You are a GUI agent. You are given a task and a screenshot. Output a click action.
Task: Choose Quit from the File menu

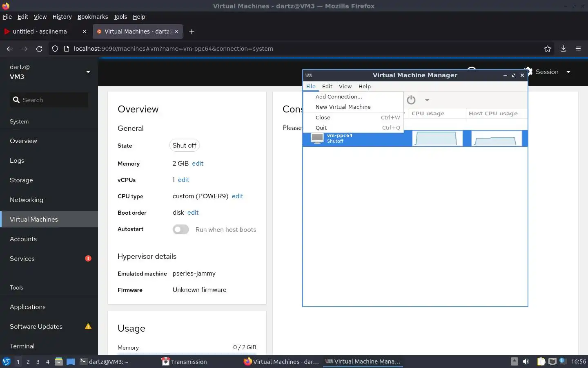[353, 128]
